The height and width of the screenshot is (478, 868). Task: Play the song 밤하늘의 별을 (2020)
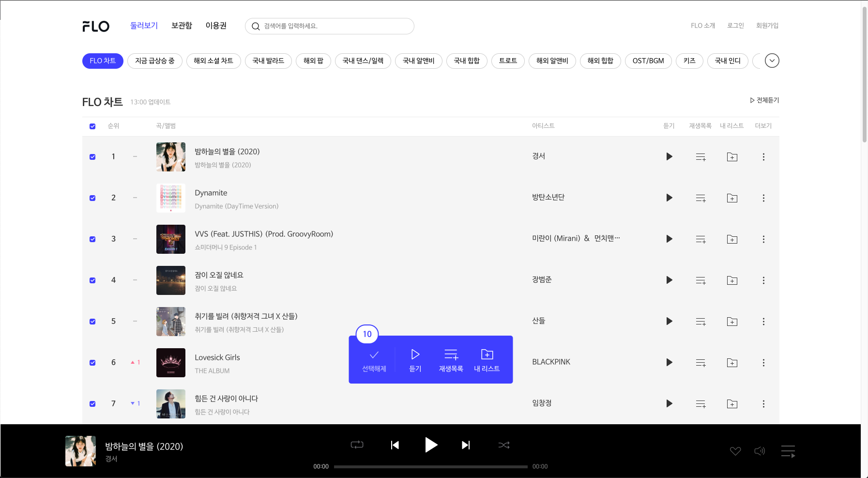point(669,156)
